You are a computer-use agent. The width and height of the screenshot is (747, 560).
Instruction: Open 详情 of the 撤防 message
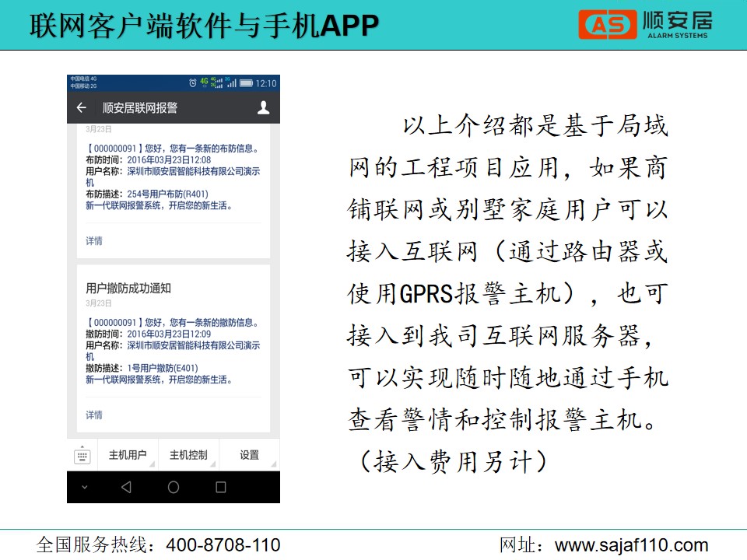pos(94,415)
